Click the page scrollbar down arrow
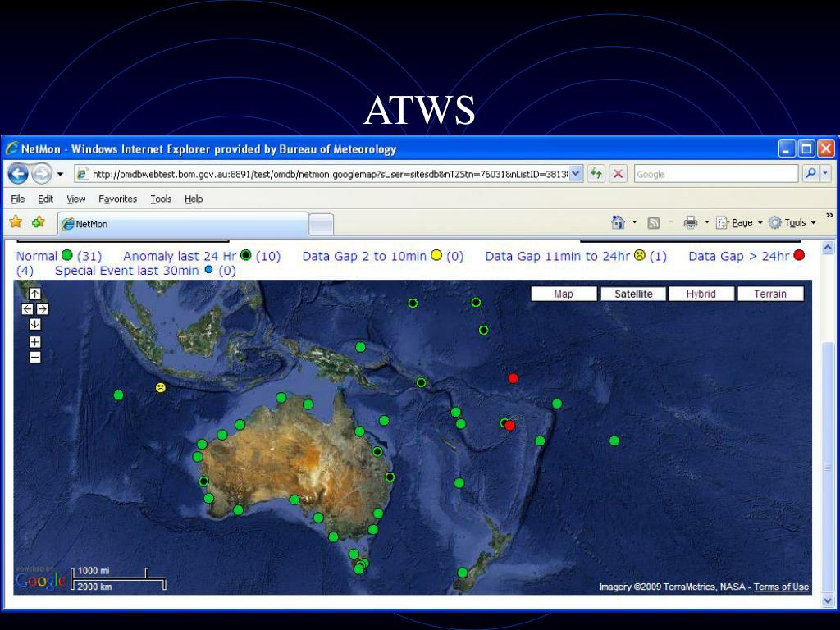Viewport: 840px width, 630px height. [x=829, y=601]
